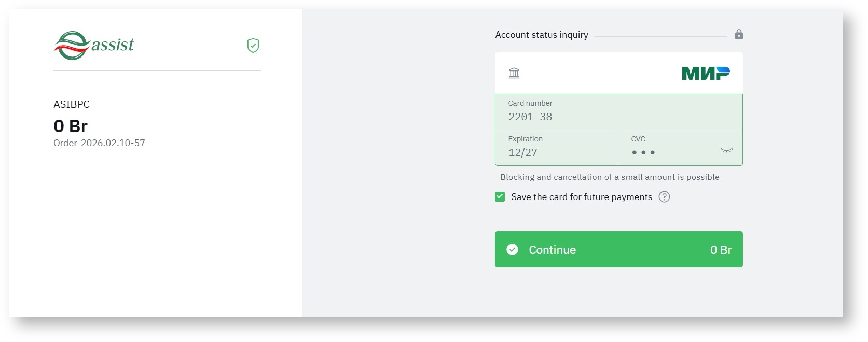The height and width of the screenshot is (342, 868).
Task: Click the Assist logo
Action: coord(94,46)
